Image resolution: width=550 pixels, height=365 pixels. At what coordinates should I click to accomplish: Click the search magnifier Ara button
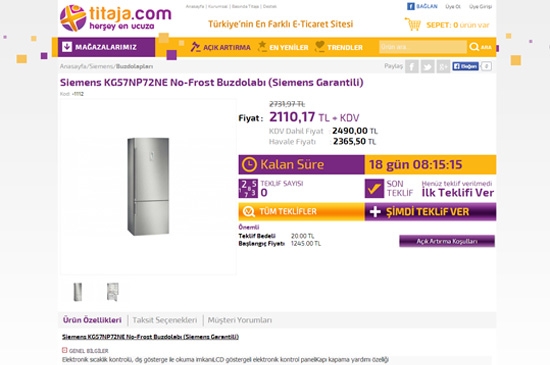481,47
